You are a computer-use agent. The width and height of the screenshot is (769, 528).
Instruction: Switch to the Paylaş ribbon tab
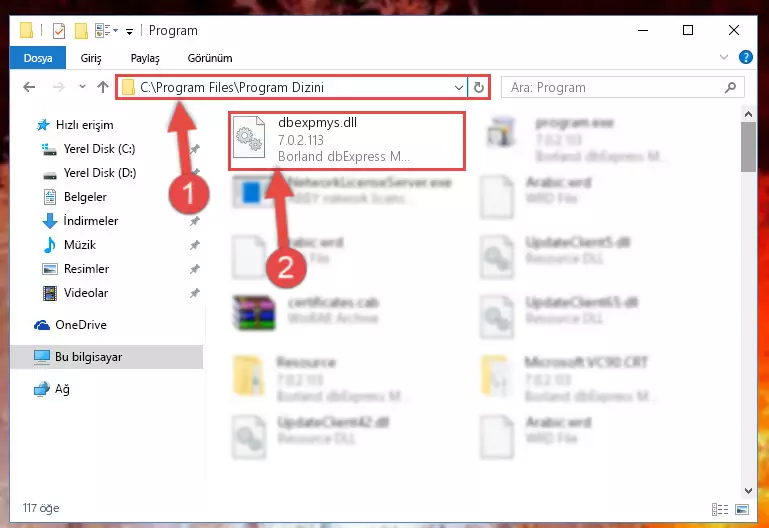click(145, 58)
